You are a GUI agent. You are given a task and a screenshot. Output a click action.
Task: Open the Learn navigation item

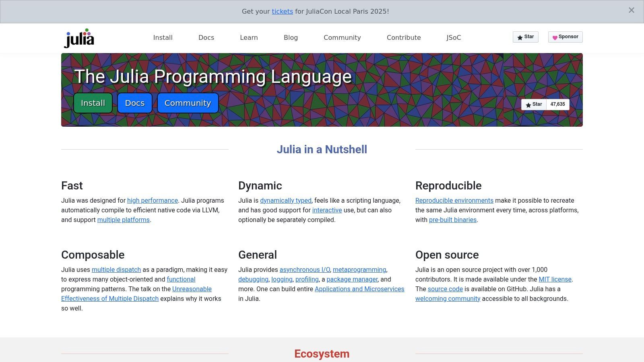(249, 37)
